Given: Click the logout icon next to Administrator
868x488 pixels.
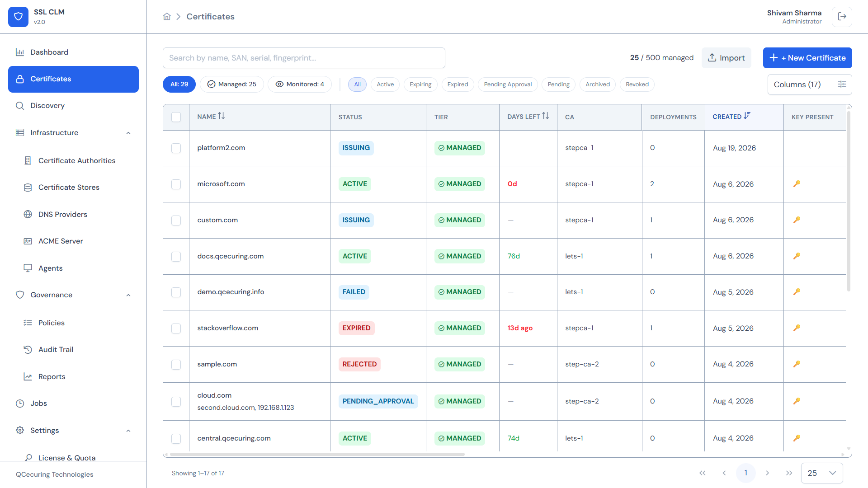Looking at the screenshot, I should (842, 17).
